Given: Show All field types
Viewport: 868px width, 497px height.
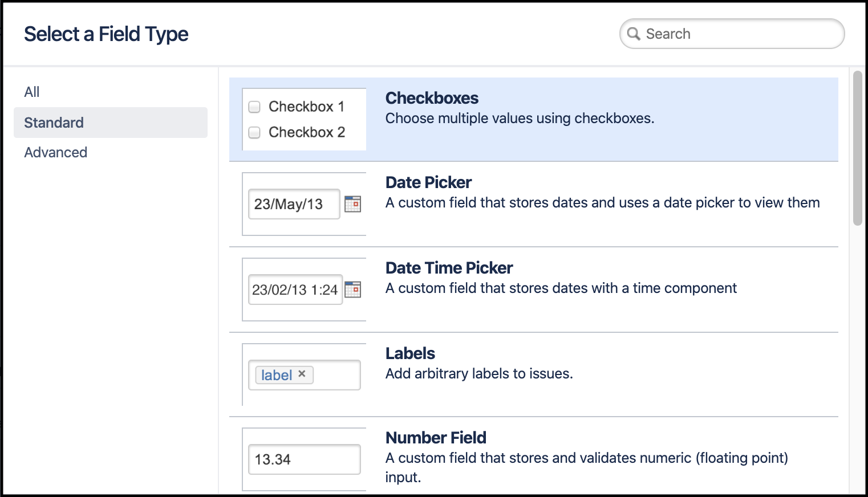Looking at the screenshot, I should [x=32, y=92].
